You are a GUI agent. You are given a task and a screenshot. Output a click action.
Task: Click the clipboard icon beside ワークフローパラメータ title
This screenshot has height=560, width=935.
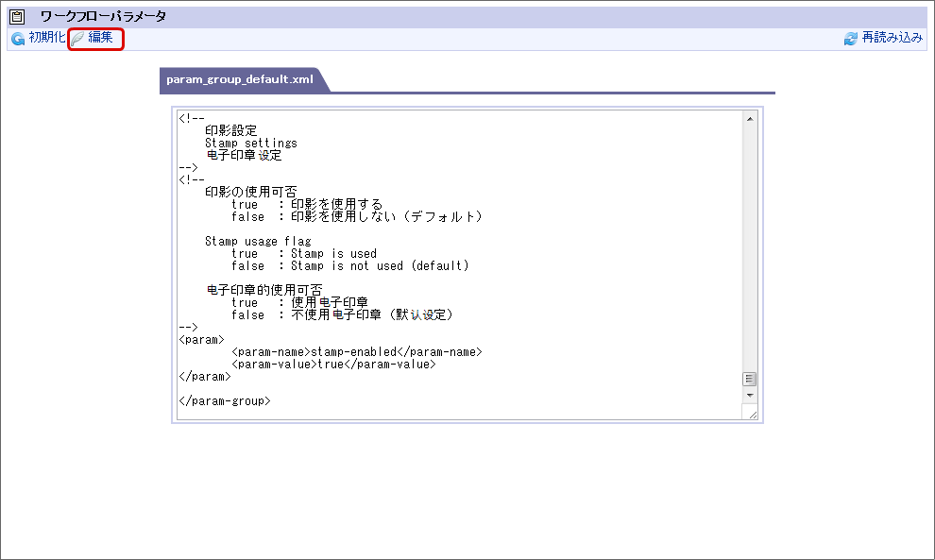17,16
